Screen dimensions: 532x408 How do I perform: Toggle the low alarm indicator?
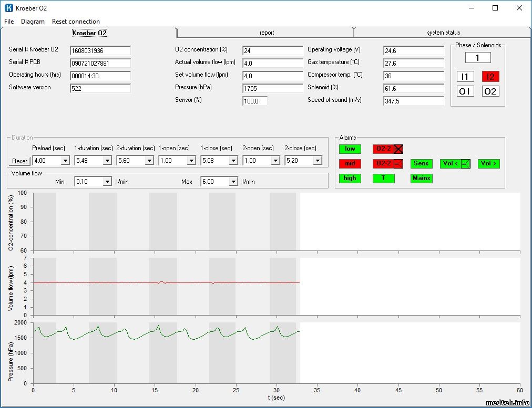pos(350,149)
